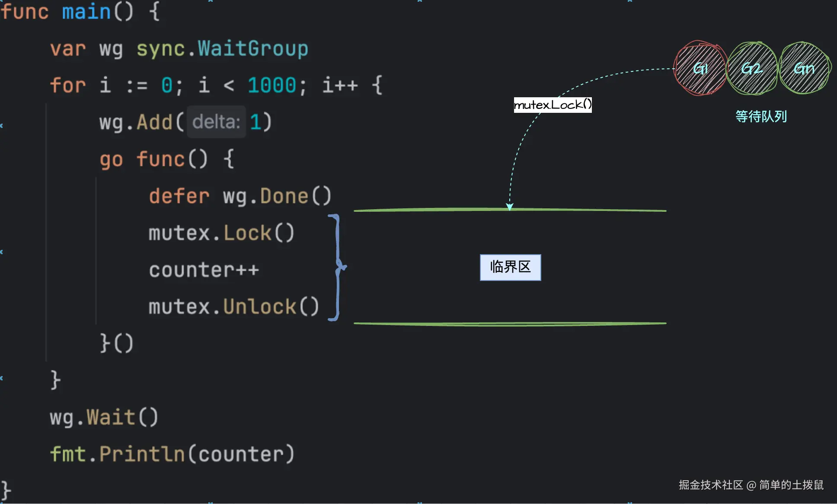Click the WaitGroup type name
This screenshot has width=837, height=504.
pos(253,48)
